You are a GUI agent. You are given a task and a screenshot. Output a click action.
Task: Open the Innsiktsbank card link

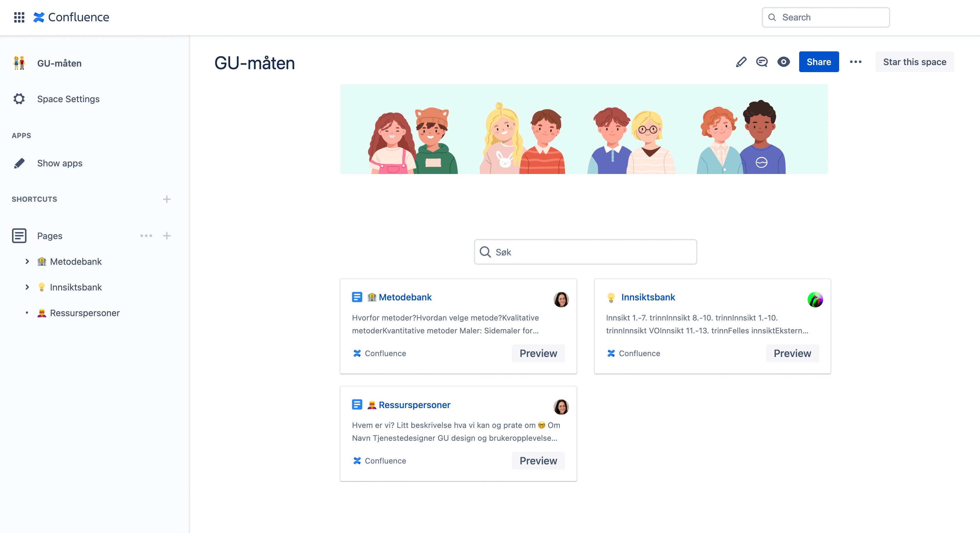click(x=648, y=297)
